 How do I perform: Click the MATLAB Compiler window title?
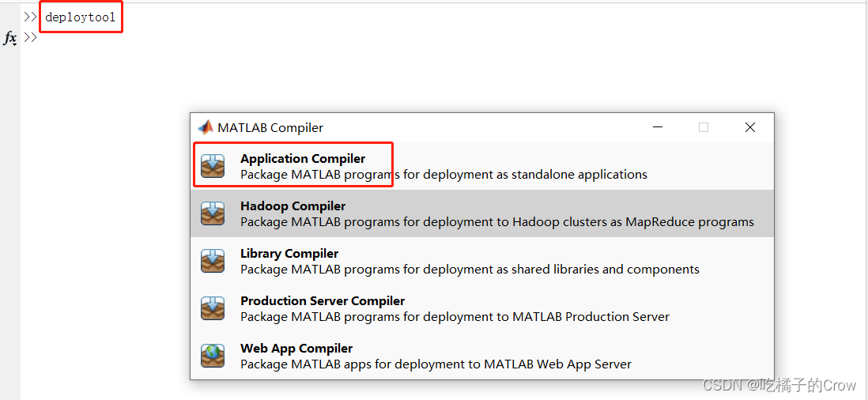270,128
